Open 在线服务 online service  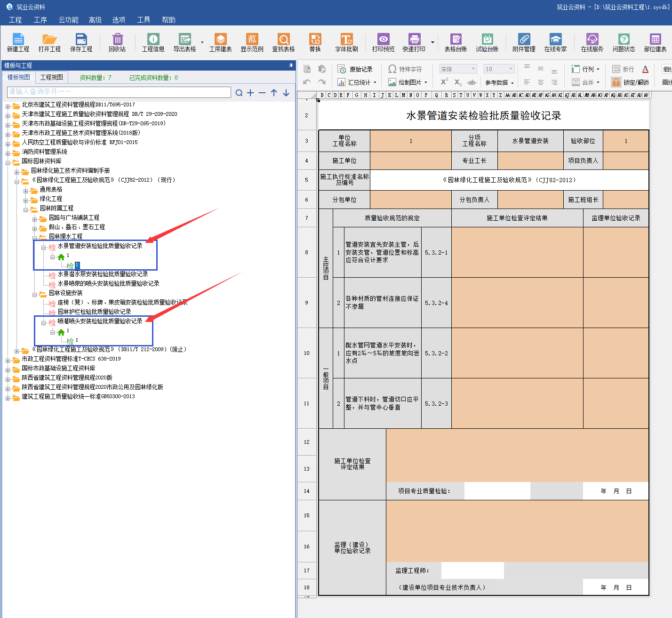coord(592,42)
